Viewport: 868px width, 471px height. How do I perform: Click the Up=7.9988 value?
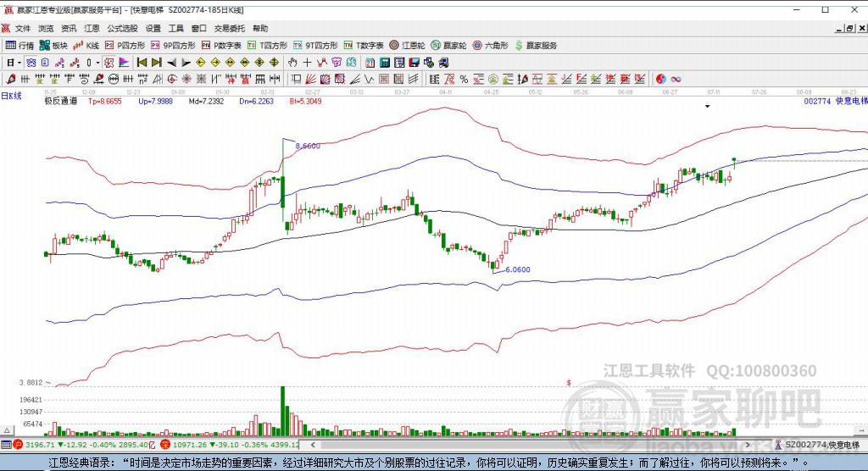pyautogui.click(x=156, y=102)
